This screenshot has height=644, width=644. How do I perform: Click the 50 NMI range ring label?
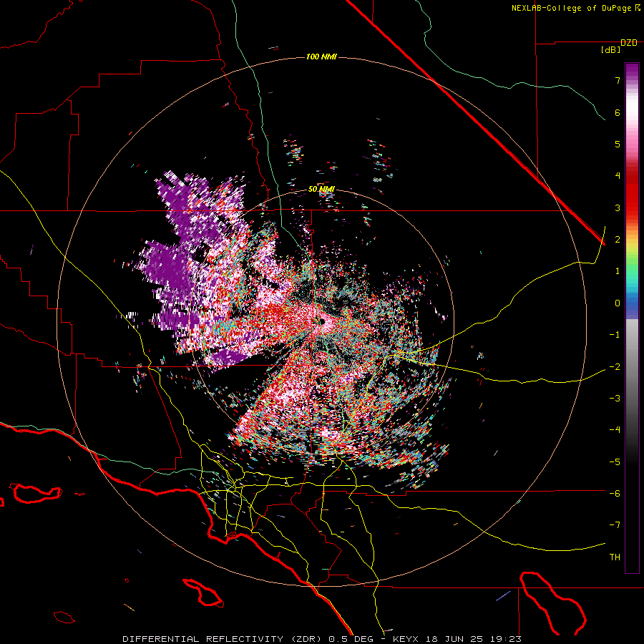[321, 190]
